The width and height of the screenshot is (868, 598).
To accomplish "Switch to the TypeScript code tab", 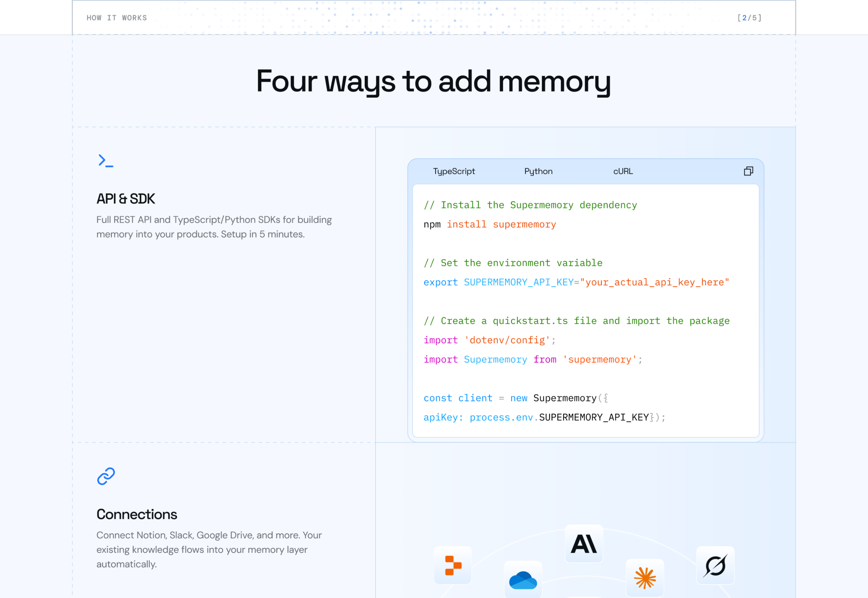I will 453,171.
